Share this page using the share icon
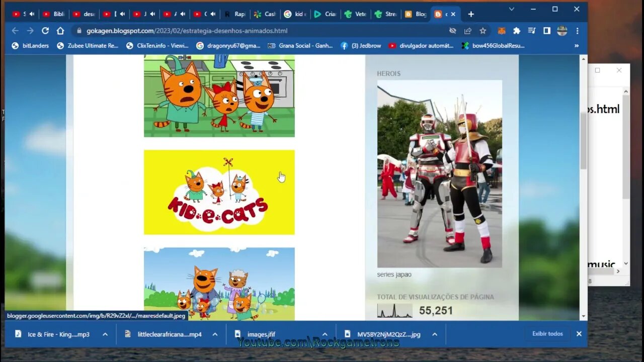The width and height of the screenshot is (644, 362). (x=468, y=31)
